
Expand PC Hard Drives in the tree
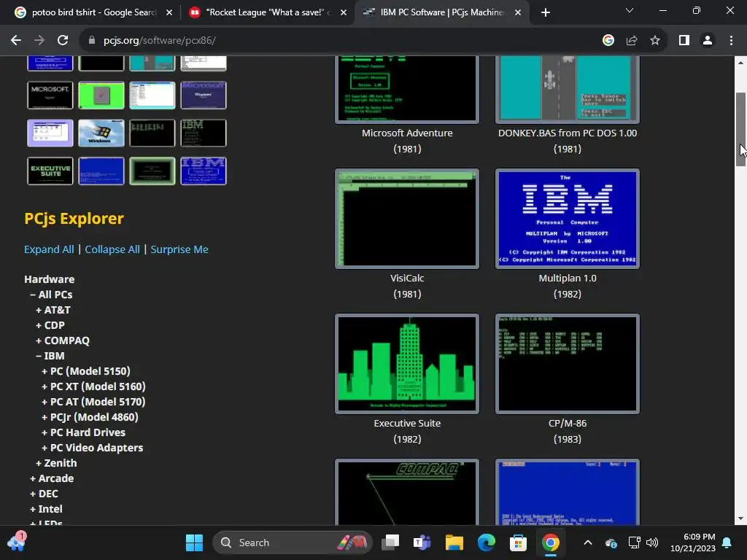click(83, 432)
